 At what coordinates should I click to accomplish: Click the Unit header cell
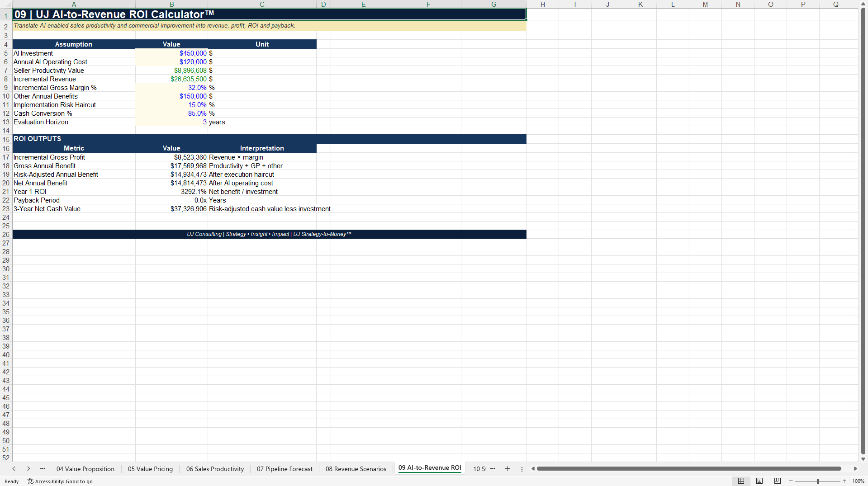[x=262, y=44]
